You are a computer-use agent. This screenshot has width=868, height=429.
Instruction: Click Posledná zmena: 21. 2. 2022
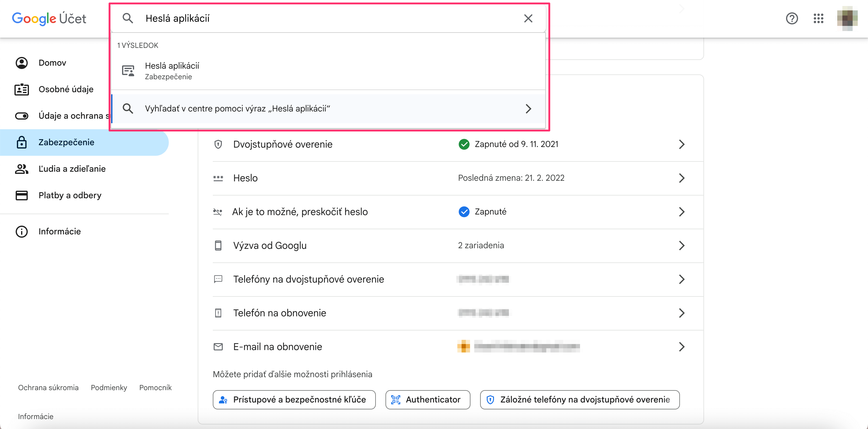[x=511, y=178]
